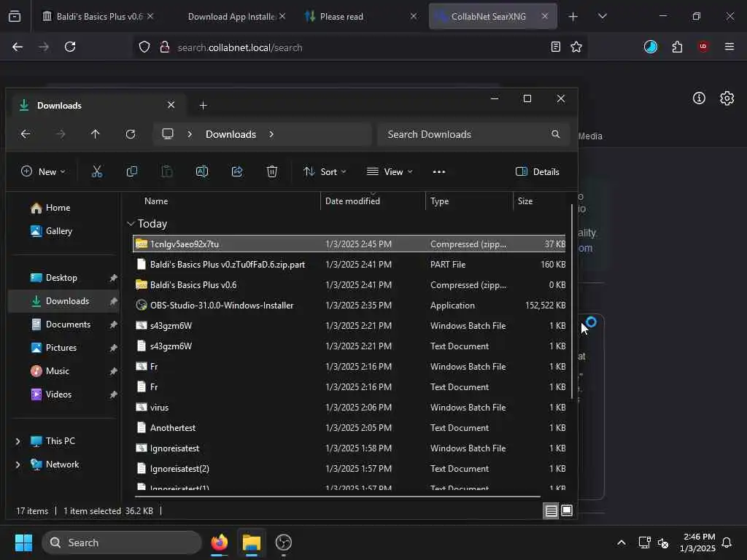Select the Anothertest text document
747x560 pixels.
click(349, 428)
